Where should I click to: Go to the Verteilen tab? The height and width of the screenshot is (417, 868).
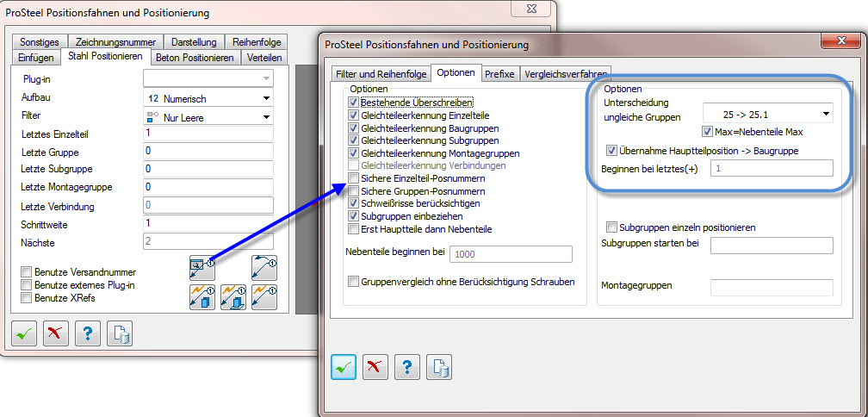pyautogui.click(x=264, y=58)
